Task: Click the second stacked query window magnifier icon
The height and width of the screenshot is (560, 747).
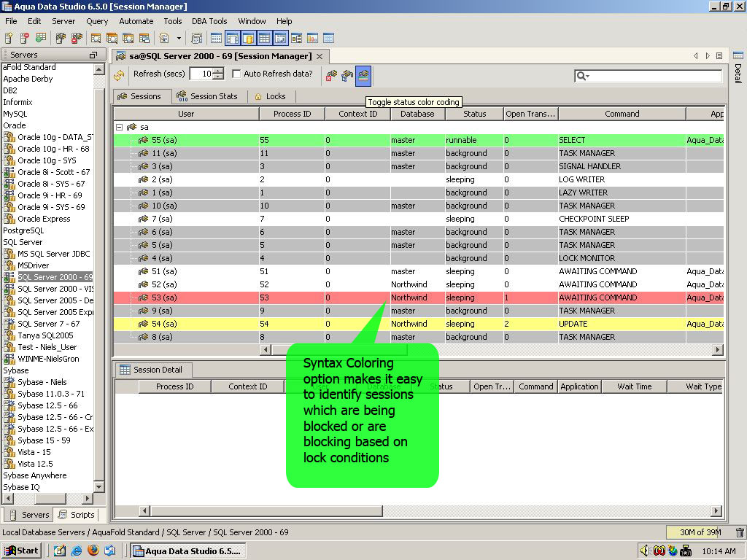Action: point(112,38)
